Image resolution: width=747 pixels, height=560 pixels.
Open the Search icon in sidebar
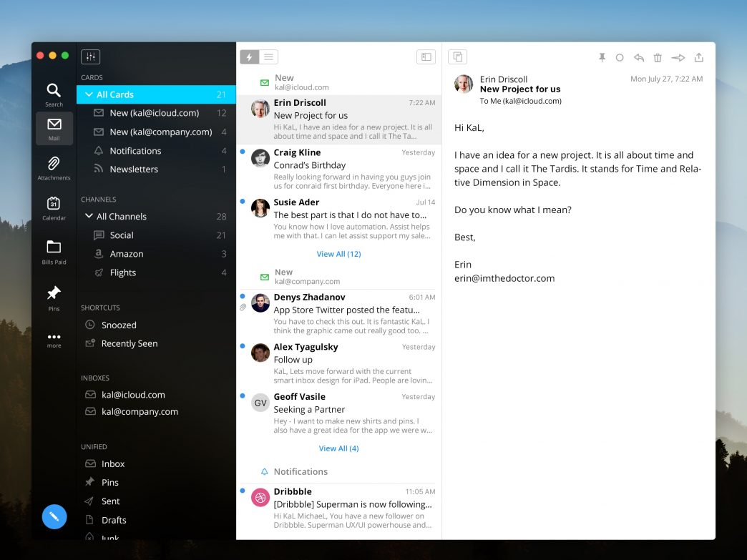click(54, 94)
